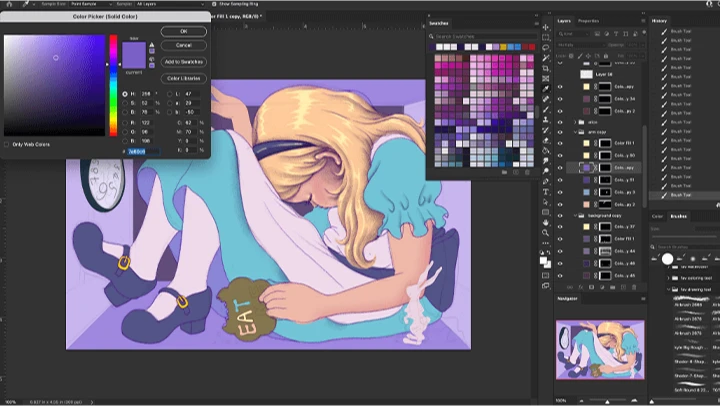Screen dimensions: 720x406
Task: Click the Navigator zoom slider
Action: [607, 400]
